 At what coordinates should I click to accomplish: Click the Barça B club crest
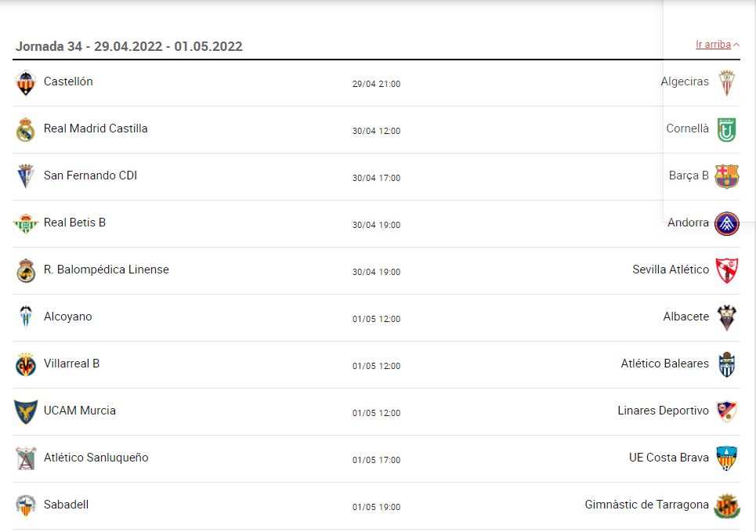[727, 176]
